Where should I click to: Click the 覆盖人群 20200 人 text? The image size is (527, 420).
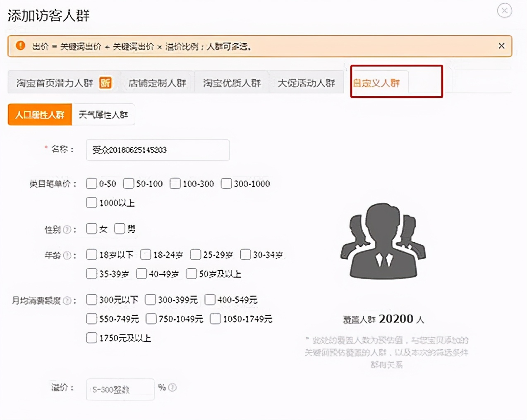click(x=383, y=319)
